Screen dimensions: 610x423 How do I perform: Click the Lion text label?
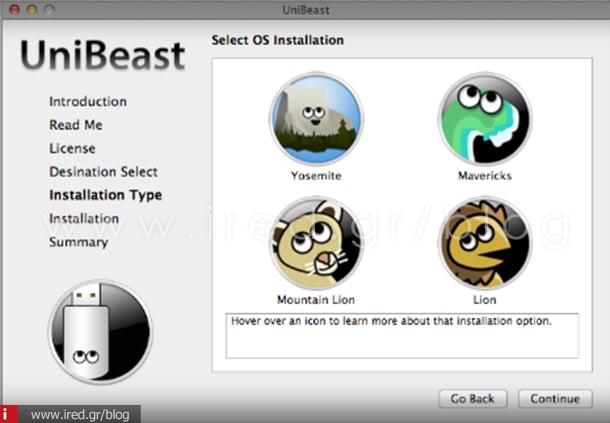[485, 300]
